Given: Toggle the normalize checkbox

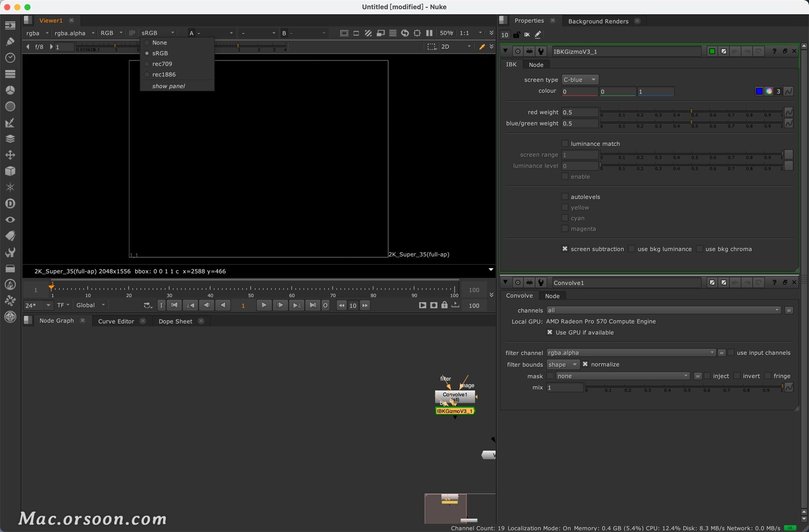Looking at the screenshot, I should click(x=585, y=364).
